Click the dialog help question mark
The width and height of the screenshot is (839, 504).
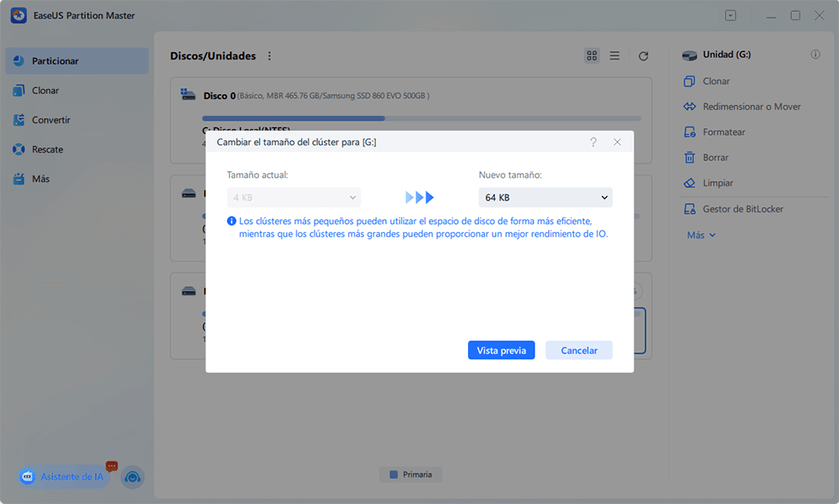point(593,143)
